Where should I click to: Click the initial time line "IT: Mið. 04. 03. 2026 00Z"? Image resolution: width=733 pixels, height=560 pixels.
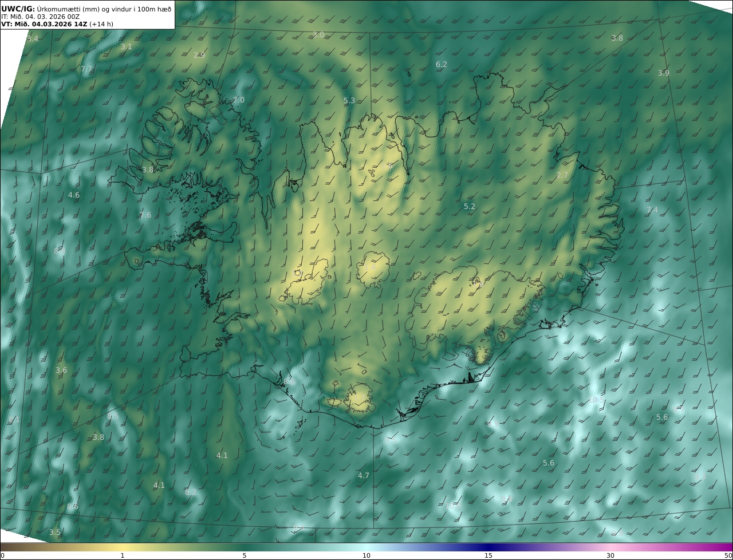click(40, 17)
